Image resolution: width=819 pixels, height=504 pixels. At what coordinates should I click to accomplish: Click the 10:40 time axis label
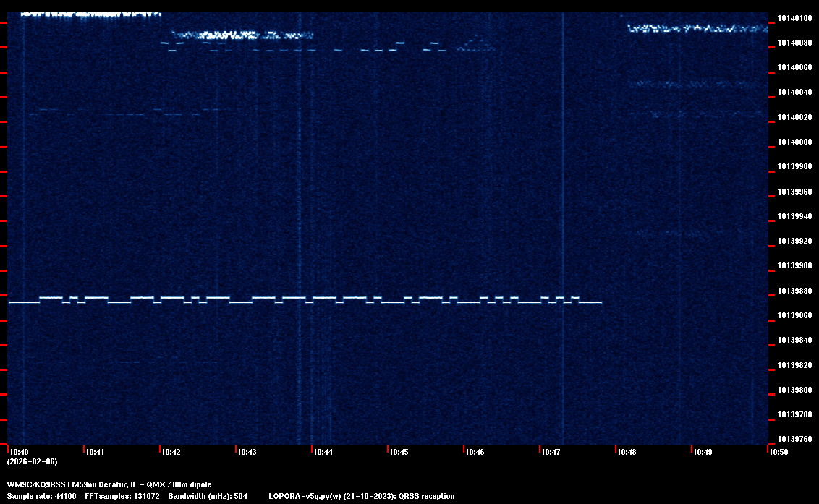pyautogui.click(x=19, y=452)
